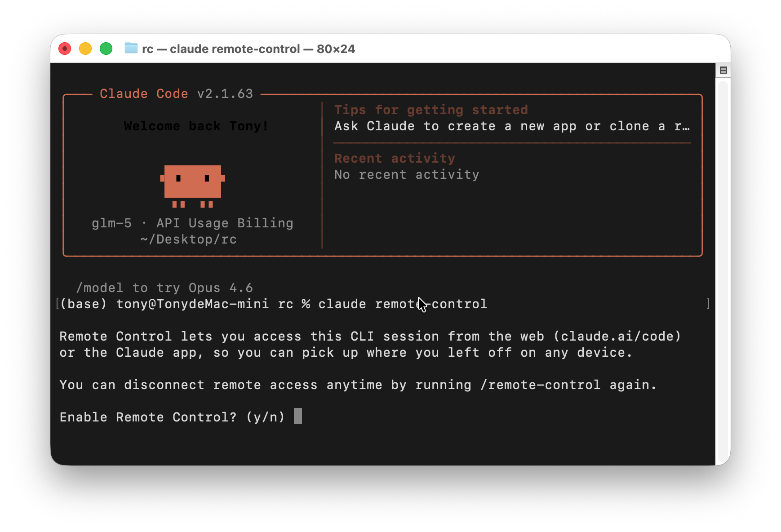Click the "Recent activity" heading
This screenshot has width=781, height=532.
395,159
